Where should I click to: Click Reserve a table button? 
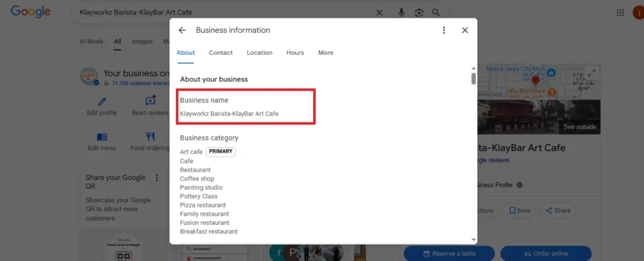[449, 253]
